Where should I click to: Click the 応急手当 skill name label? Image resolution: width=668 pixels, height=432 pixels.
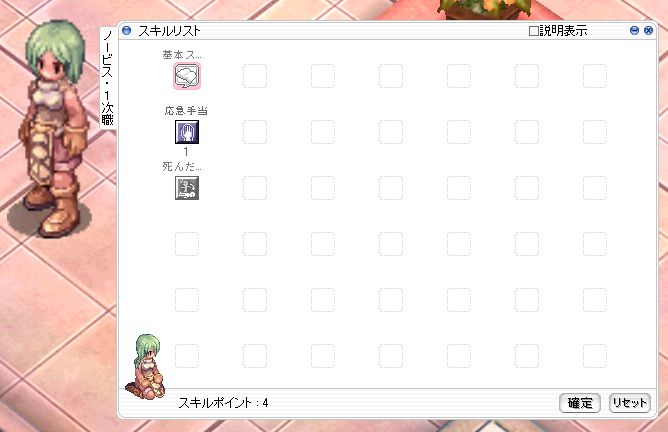point(186,111)
